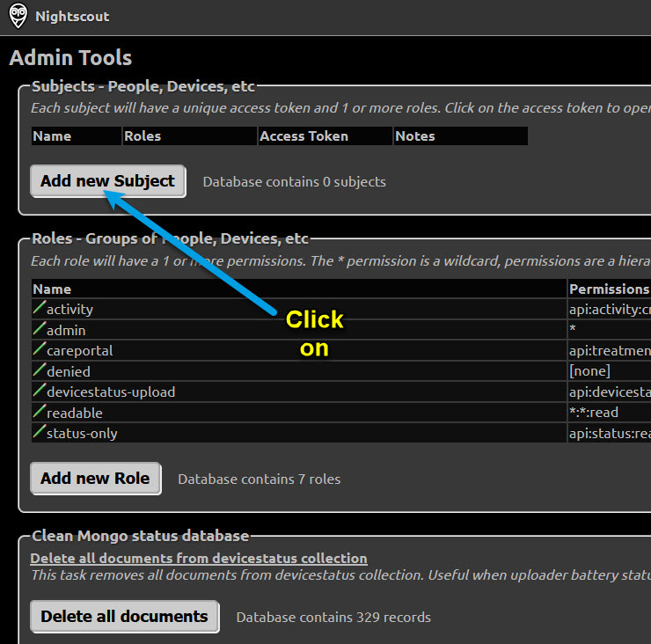Select the 'status-only' role name
The image size is (651, 644).
pos(82,434)
